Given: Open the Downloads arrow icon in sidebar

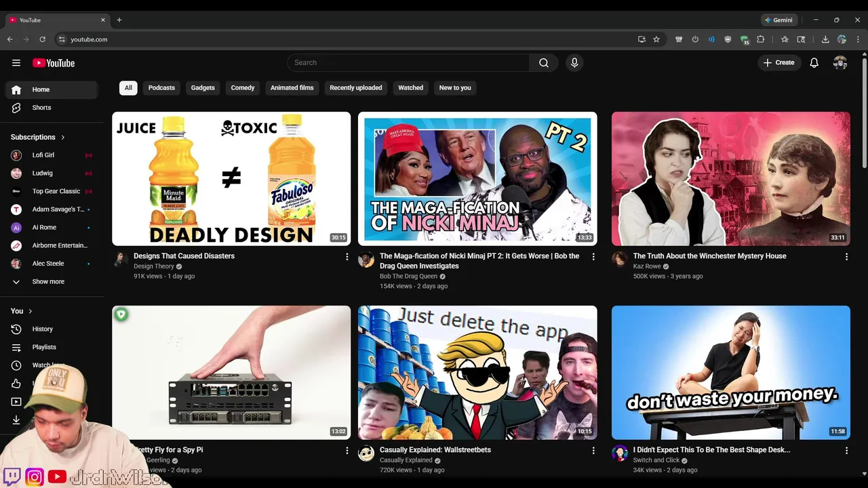Looking at the screenshot, I should pyautogui.click(x=16, y=420).
